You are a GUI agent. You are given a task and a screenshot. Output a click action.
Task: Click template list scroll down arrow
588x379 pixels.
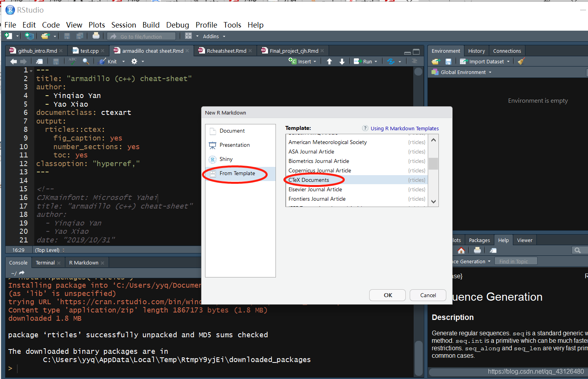tap(433, 202)
